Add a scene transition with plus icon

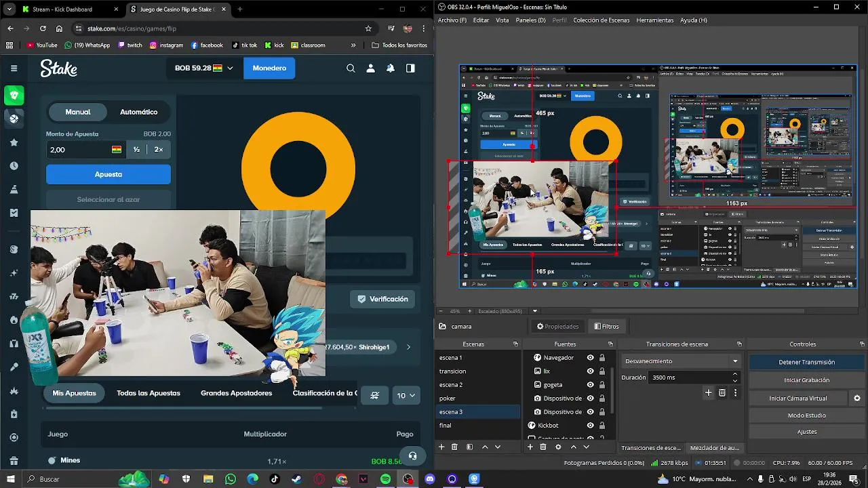pos(708,392)
